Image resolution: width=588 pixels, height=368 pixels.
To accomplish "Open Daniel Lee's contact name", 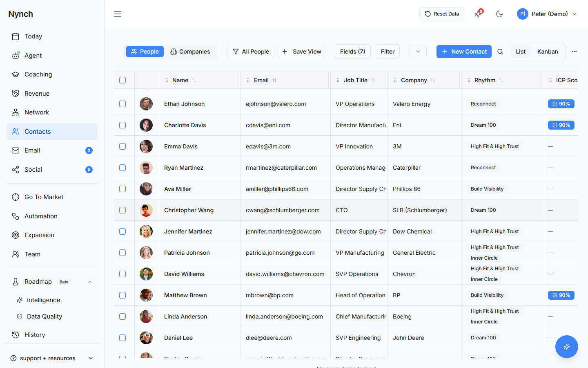I will 178,338.
